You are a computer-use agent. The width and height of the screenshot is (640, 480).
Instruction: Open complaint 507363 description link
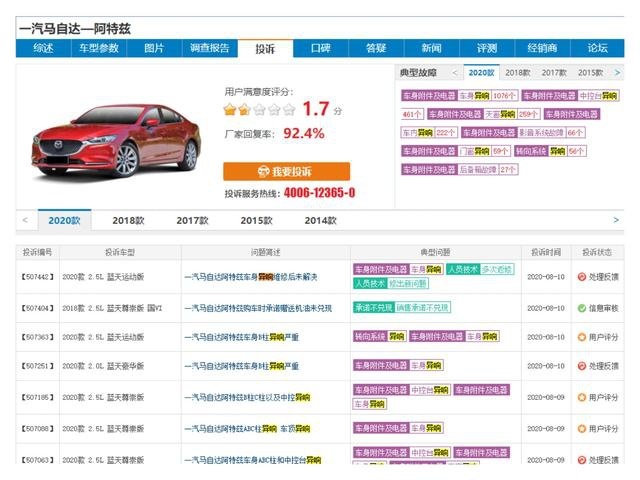(242, 337)
